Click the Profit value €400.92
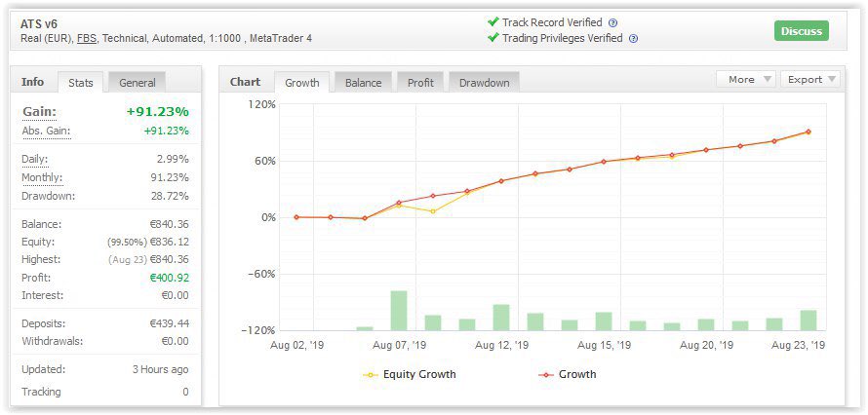Screen dimensions: 868x415 pyautogui.click(x=169, y=278)
